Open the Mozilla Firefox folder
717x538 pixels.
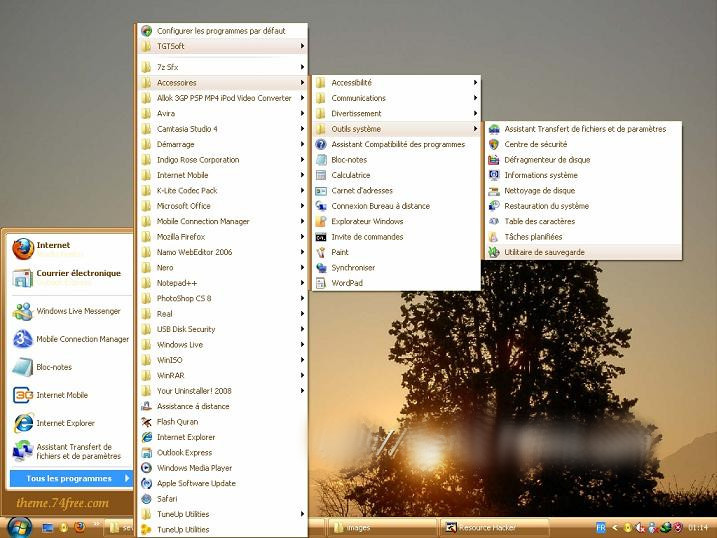coord(223,237)
